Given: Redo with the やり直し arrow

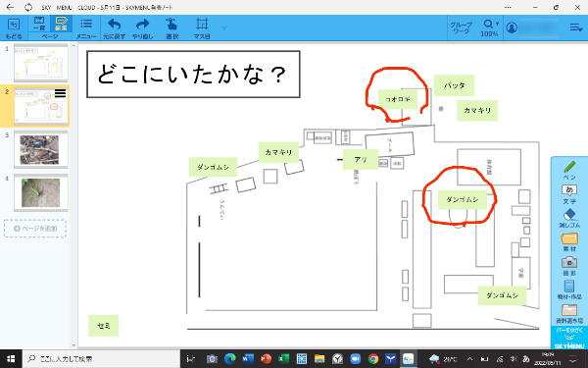Looking at the screenshot, I should coord(143,28).
